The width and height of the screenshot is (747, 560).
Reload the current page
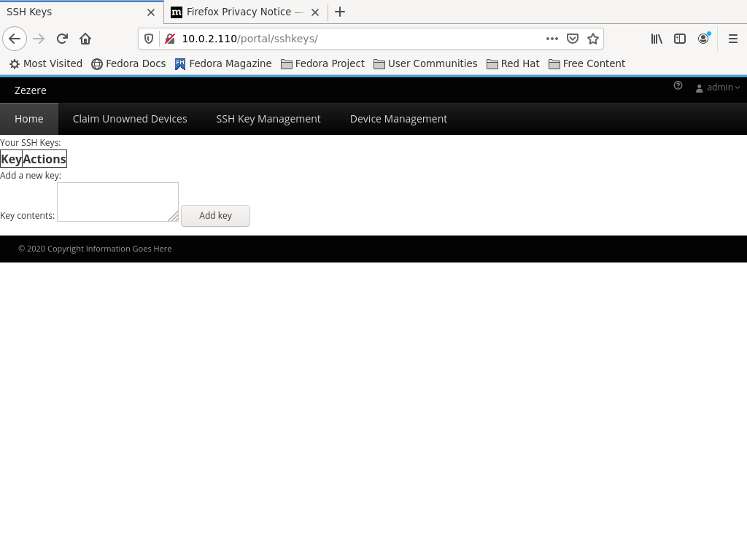point(62,39)
